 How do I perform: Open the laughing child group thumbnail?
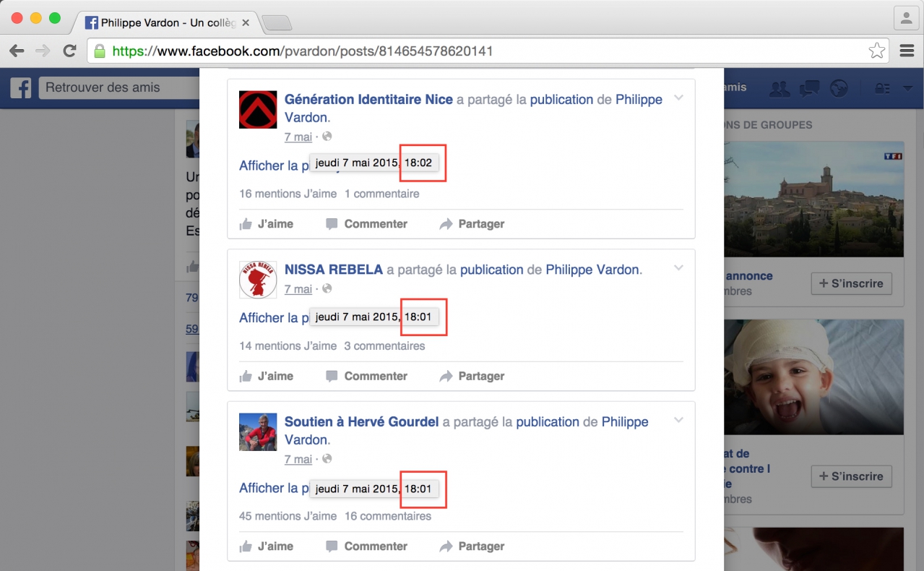coord(814,377)
